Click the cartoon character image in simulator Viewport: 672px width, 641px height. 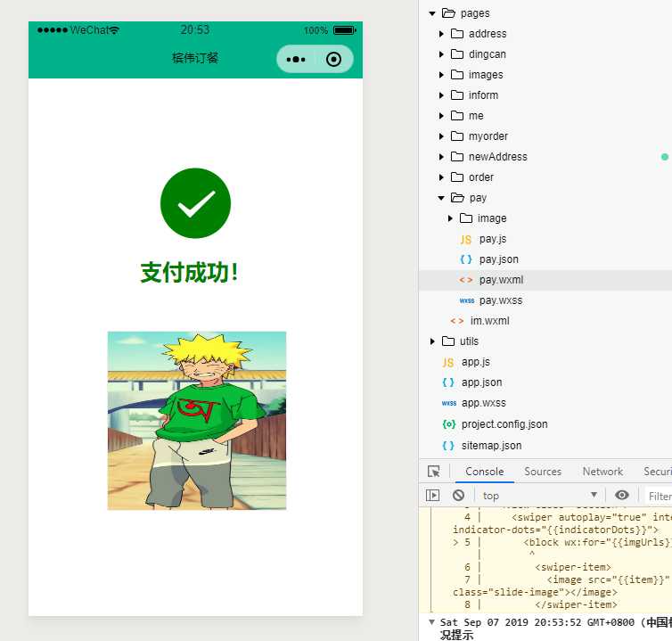tap(197, 420)
